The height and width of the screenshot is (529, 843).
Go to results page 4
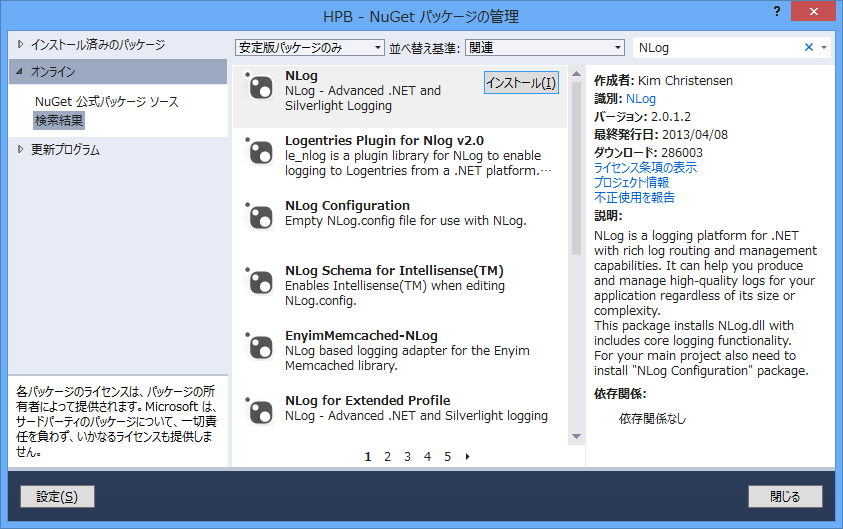427,456
